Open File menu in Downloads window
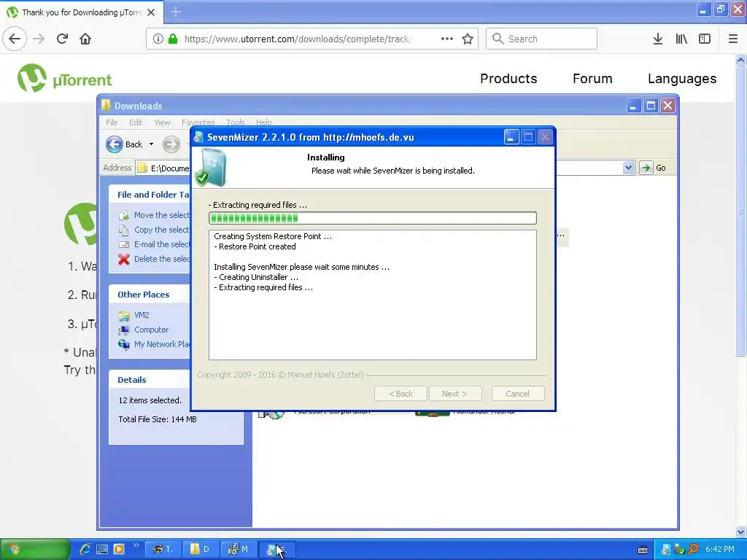 pos(112,122)
